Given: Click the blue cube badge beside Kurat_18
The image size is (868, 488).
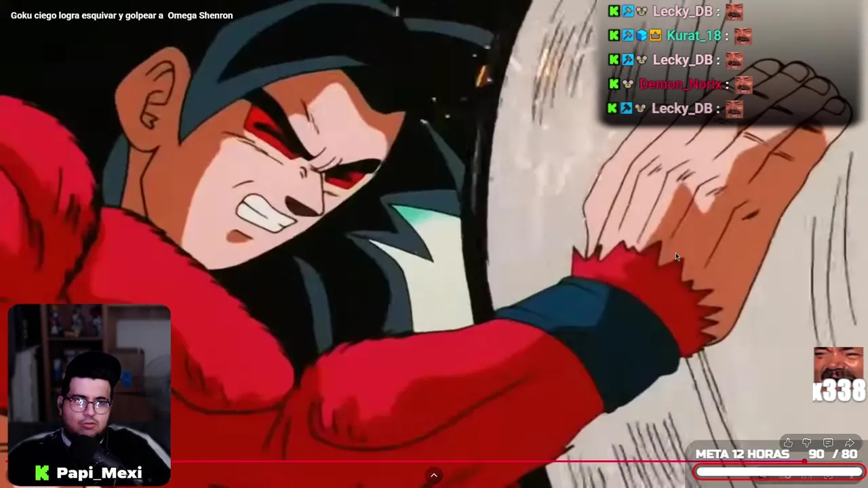Looking at the screenshot, I should click(x=642, y=35).
